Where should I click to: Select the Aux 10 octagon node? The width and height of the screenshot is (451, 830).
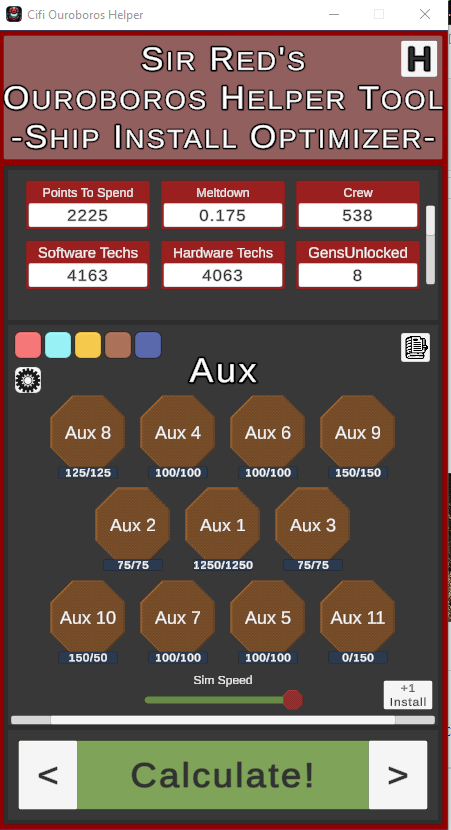point(87,617)
